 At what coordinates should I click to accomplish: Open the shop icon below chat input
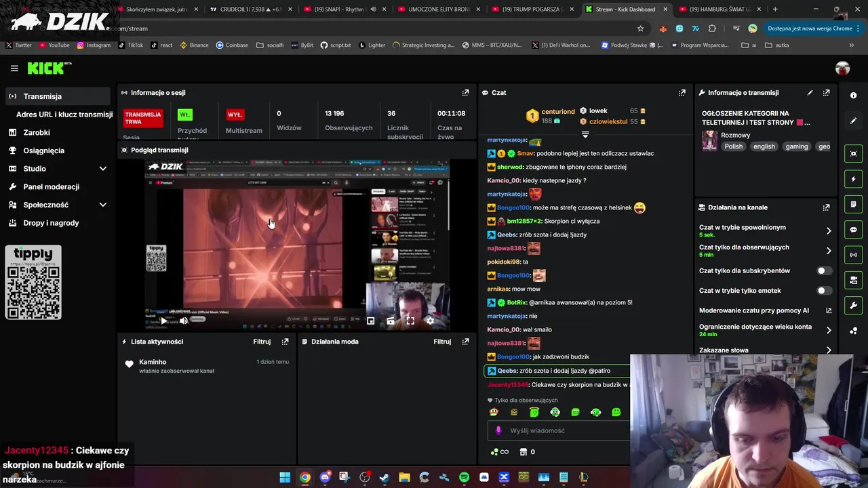524,452
